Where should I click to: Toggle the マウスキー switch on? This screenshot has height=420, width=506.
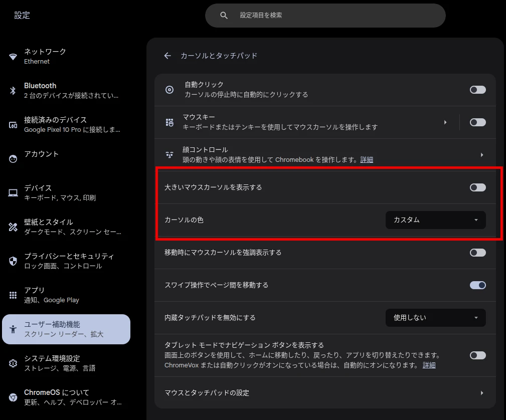(x=477, y=122)
